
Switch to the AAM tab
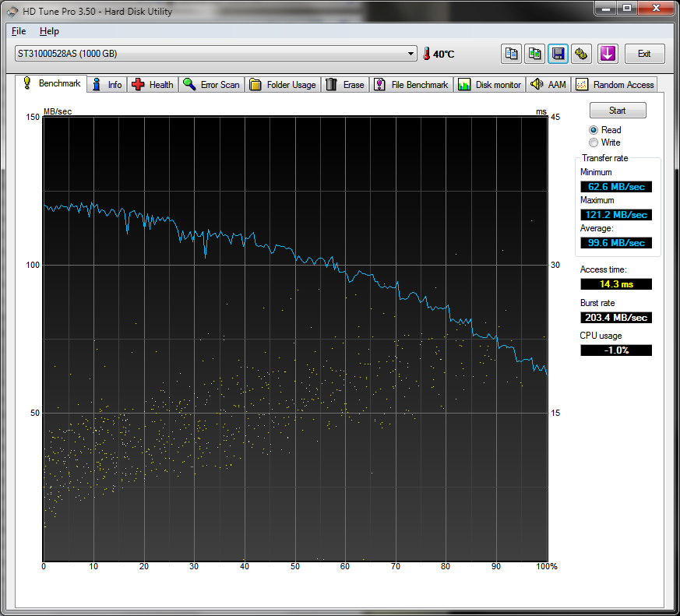coord(549,85)
